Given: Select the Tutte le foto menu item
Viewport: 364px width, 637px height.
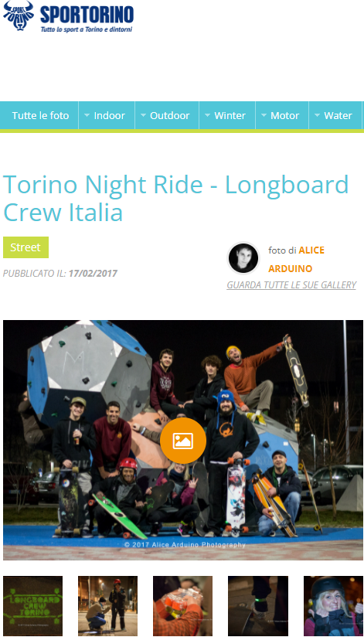Looking at the screenshot, I should 40,115.
